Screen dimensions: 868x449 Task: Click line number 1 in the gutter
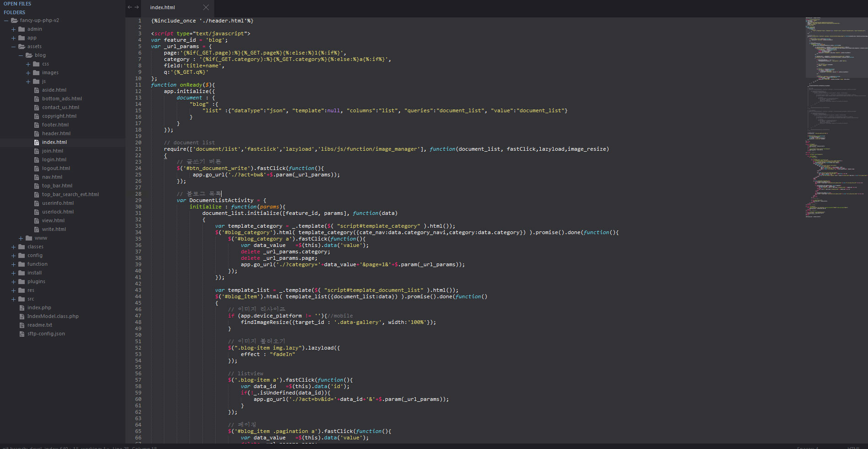140,21
